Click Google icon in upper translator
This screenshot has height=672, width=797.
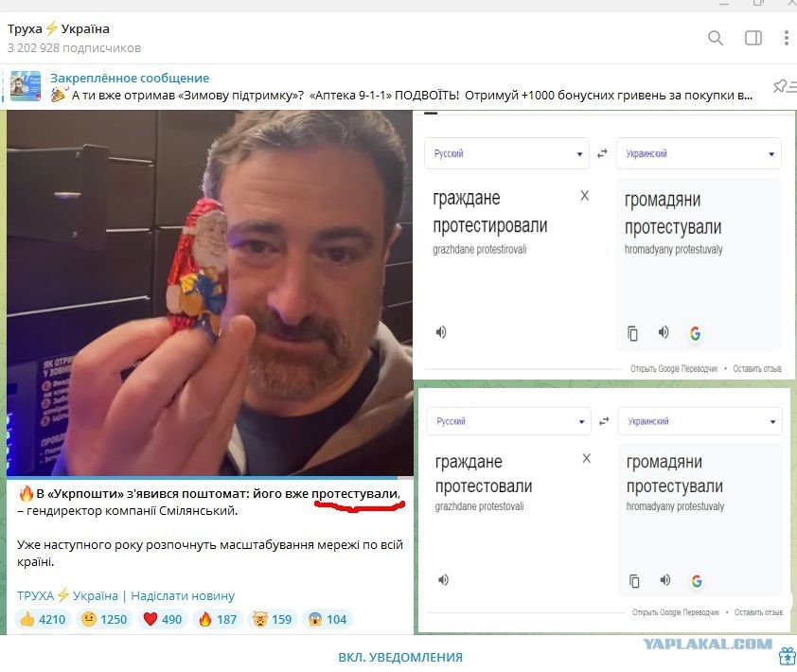pyautogui.click(x=695, y=333)
